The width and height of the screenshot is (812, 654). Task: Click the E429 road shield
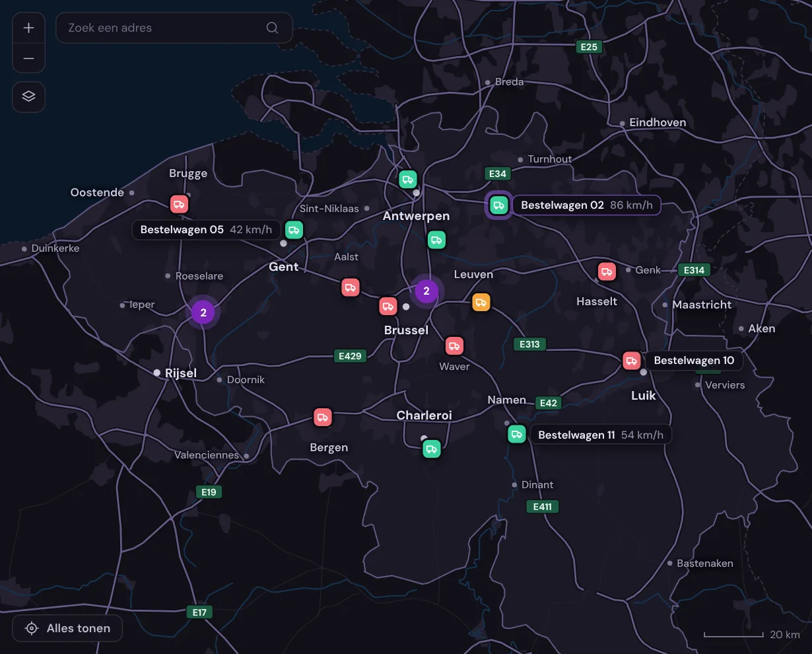pyautogui.click(x=350, y=356)
